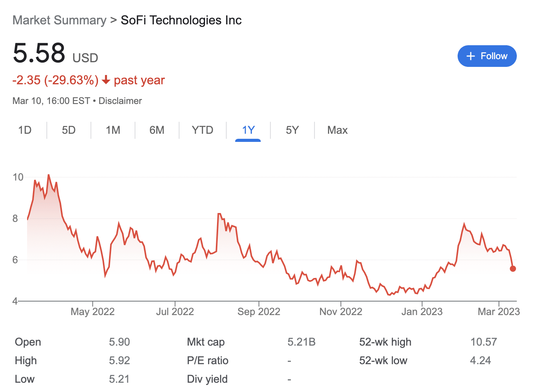Follow SoFi Technologies stock
Viewport: 540px width, 392px height.
pyautogui.click(x=487, y=56)
